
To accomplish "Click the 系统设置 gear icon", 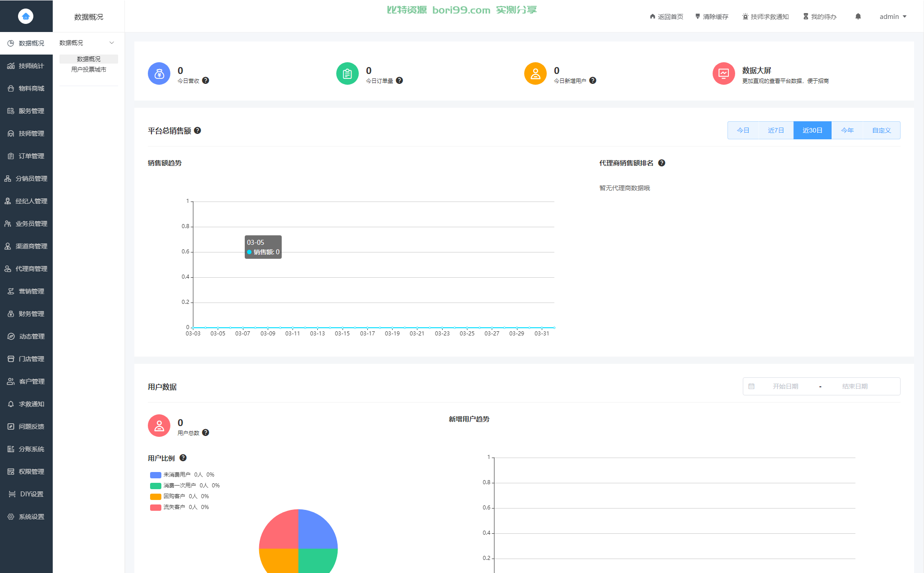I will point(11,517).
